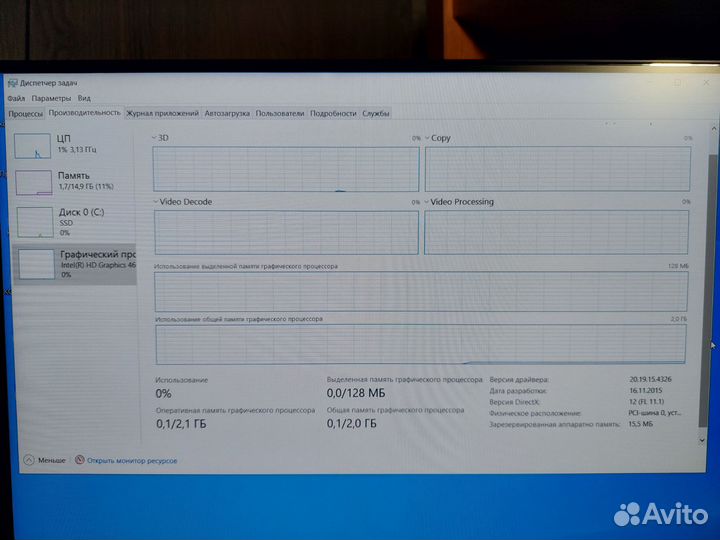The height and width of the screenshot is (540, 720).
Task: Expand the Video Processing engine dropdown
Action: click(x=427, y=202)
